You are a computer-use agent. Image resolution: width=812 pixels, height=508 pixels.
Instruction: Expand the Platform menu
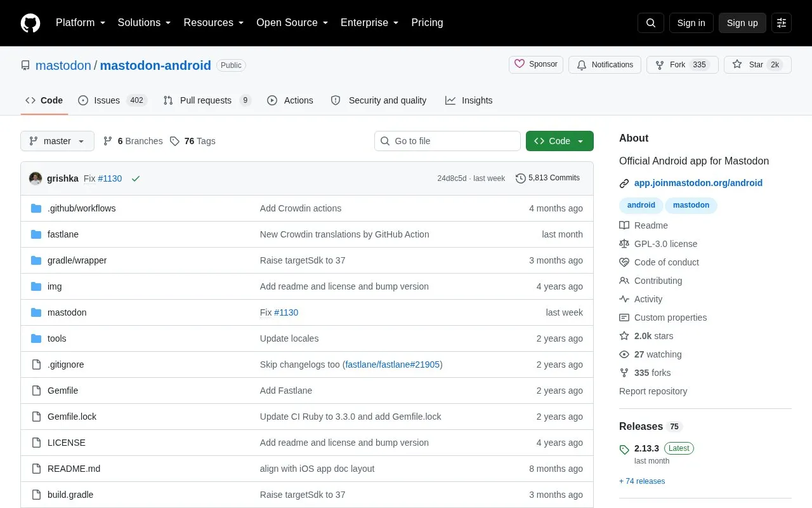[81, 23]
